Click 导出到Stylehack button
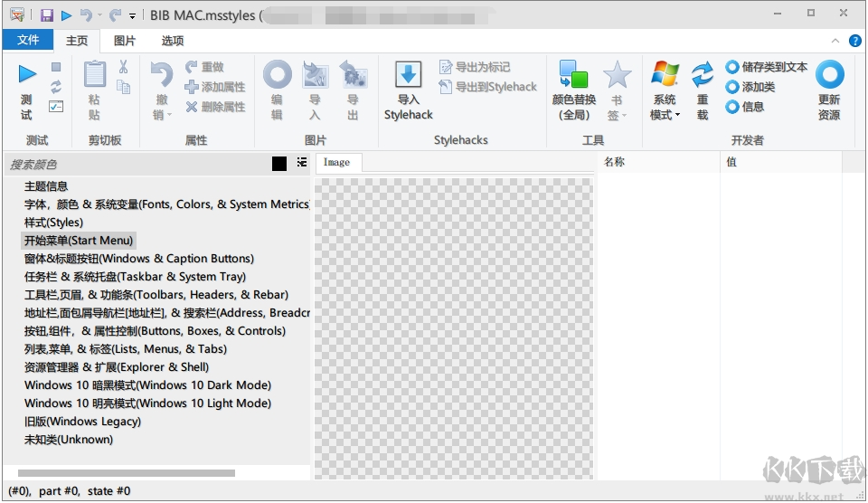The width and height of the screenshot is (868, 503). click(487, 87)
